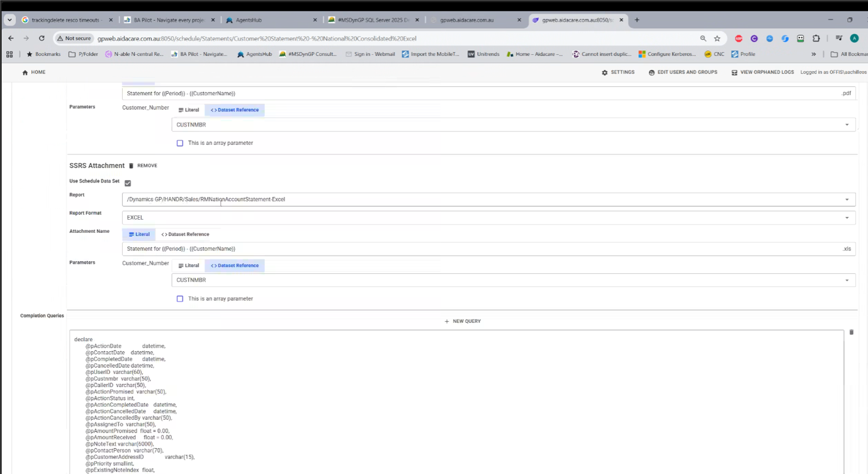Open the BA Pilot - Navigate bookmark
Screen dimensions: 868x474
199,54
